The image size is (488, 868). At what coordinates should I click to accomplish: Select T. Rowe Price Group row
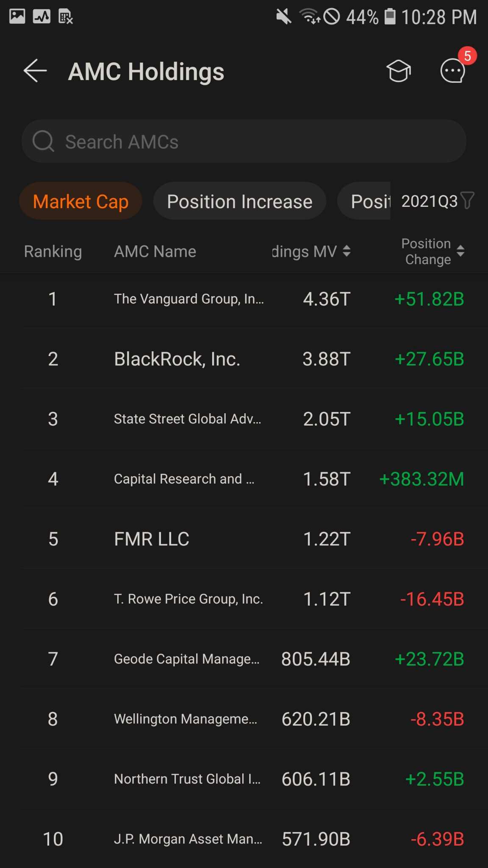click(x=244, y=599)
